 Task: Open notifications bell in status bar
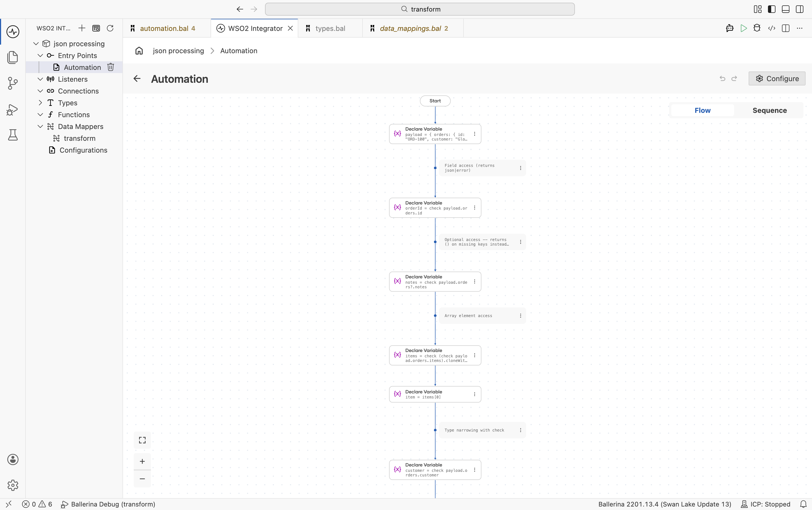coord(804,504)
